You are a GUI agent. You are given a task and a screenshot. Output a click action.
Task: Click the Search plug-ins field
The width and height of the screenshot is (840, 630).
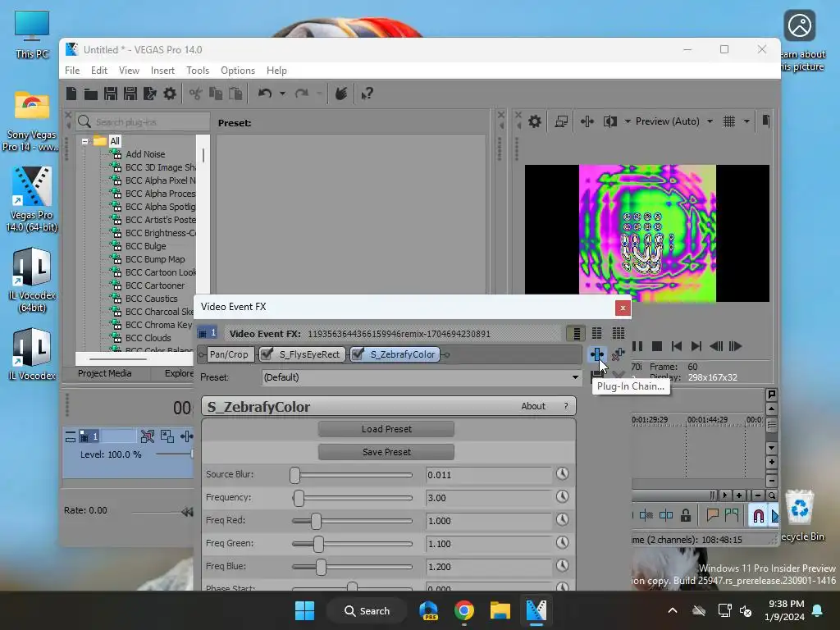(x=143, y=122)
